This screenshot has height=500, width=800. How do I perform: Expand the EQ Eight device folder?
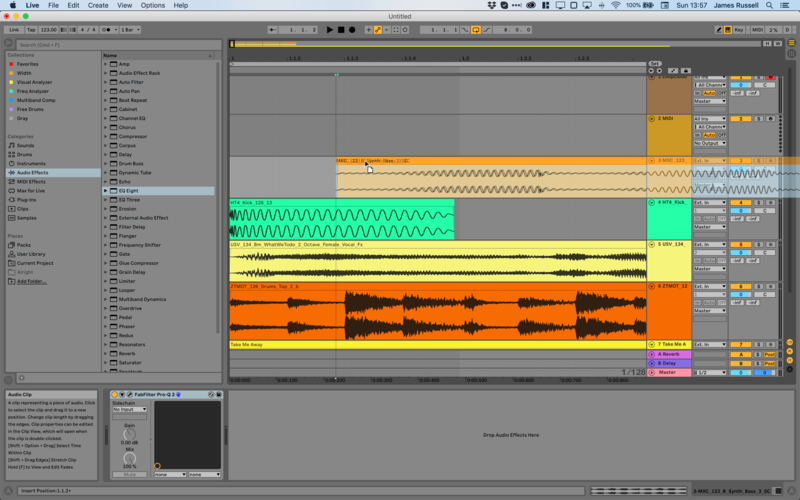(105, 190)
